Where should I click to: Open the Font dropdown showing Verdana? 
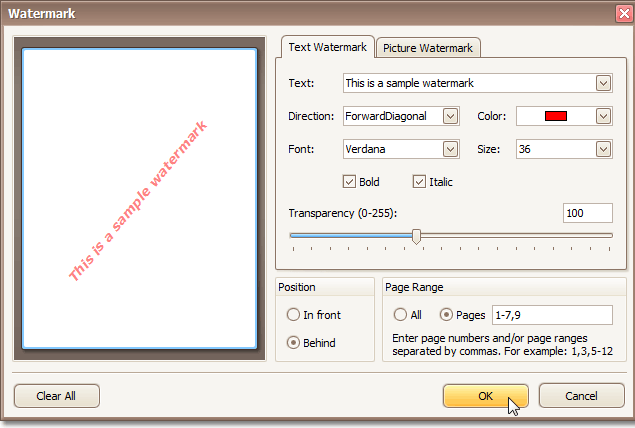point(450,149)
